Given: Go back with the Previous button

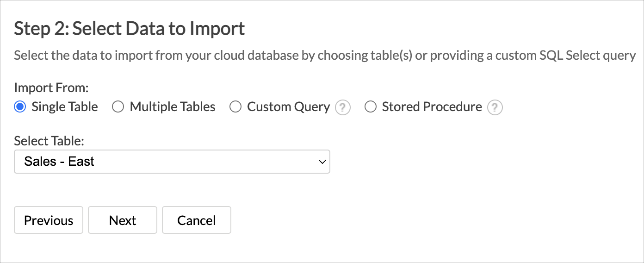Looking at the screenshot, I should tap(49, 220).
